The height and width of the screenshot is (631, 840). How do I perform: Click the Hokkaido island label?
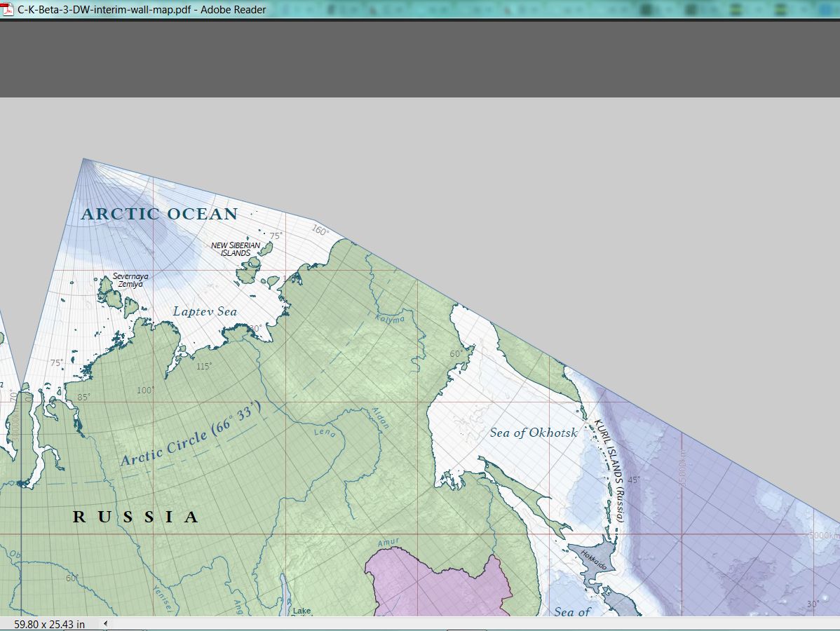click(x=594, y=560)
